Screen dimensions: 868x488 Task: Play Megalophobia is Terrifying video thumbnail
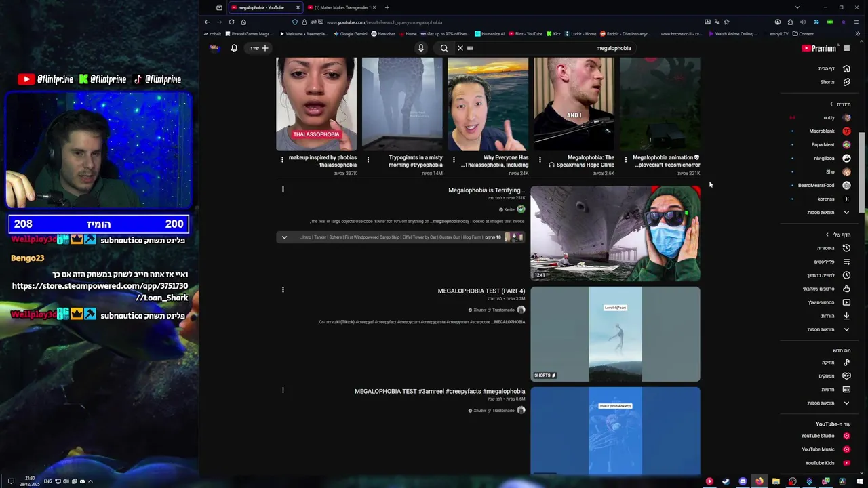click(615, 233)
